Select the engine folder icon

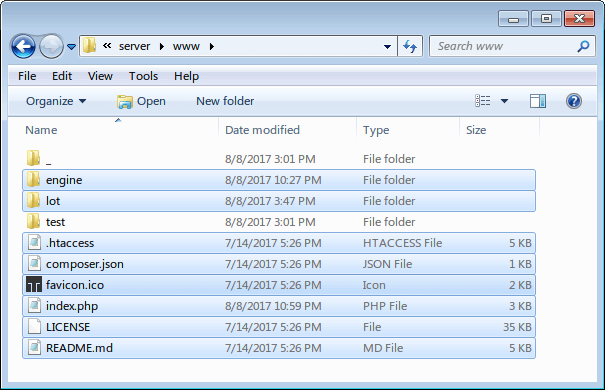click(x=34, y=179)
